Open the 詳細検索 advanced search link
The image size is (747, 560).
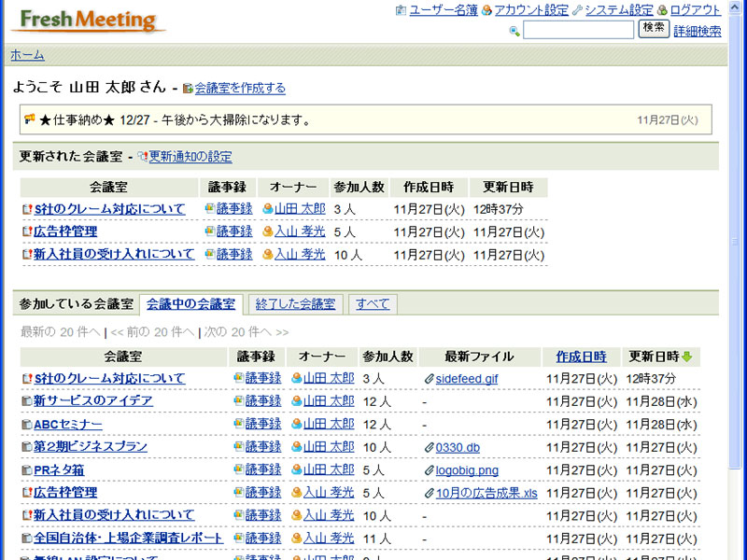[x=697, y=31]
